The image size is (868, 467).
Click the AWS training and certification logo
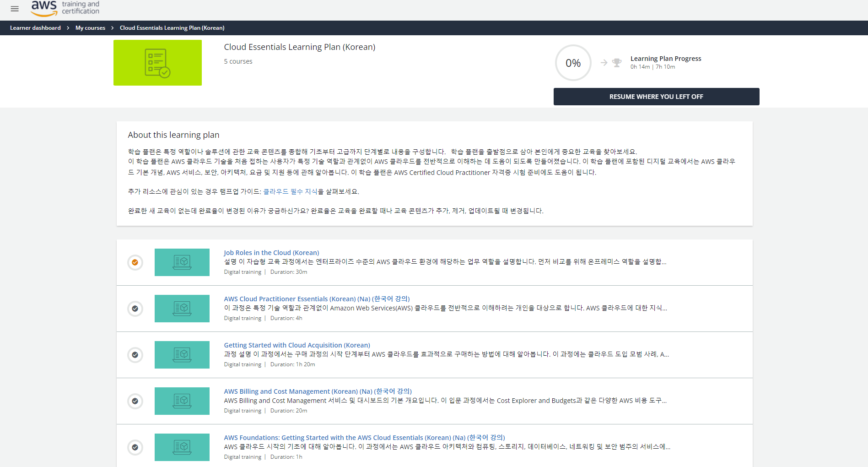(65, 8)
